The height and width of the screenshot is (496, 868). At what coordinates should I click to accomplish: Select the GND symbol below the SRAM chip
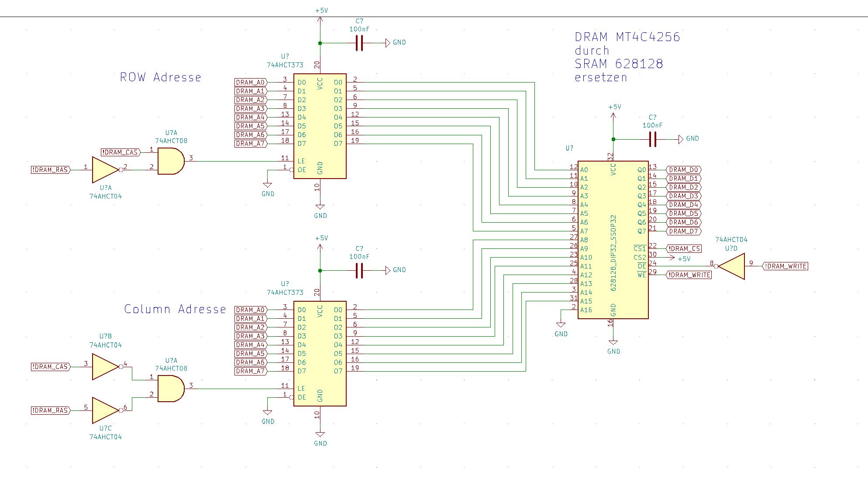[613, 343]
